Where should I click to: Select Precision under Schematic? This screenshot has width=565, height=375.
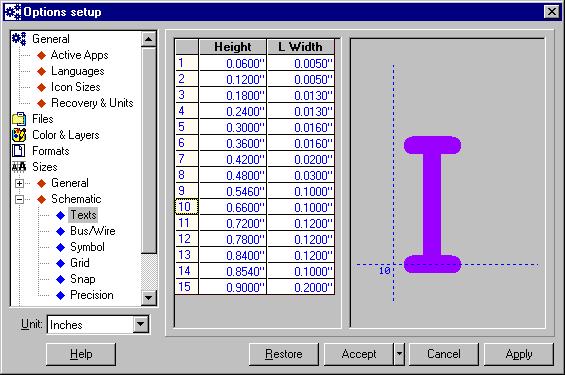tap(92, 295)
